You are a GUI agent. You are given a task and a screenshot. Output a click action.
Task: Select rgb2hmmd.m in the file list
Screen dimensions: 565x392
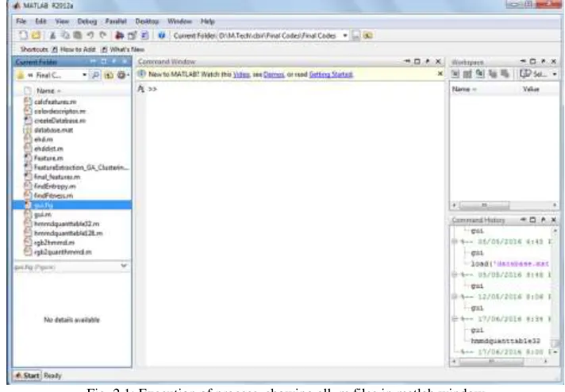(54, 243)
